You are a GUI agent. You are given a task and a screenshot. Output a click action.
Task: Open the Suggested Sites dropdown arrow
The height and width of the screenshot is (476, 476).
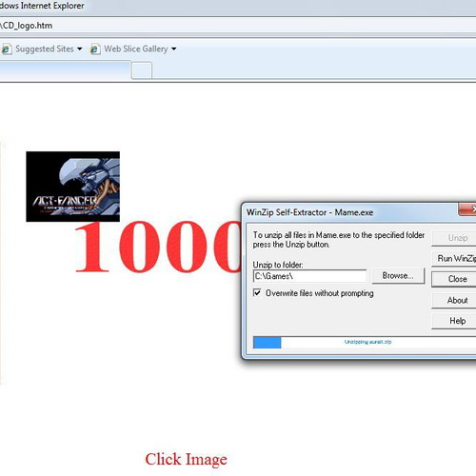tap(79, 49)
